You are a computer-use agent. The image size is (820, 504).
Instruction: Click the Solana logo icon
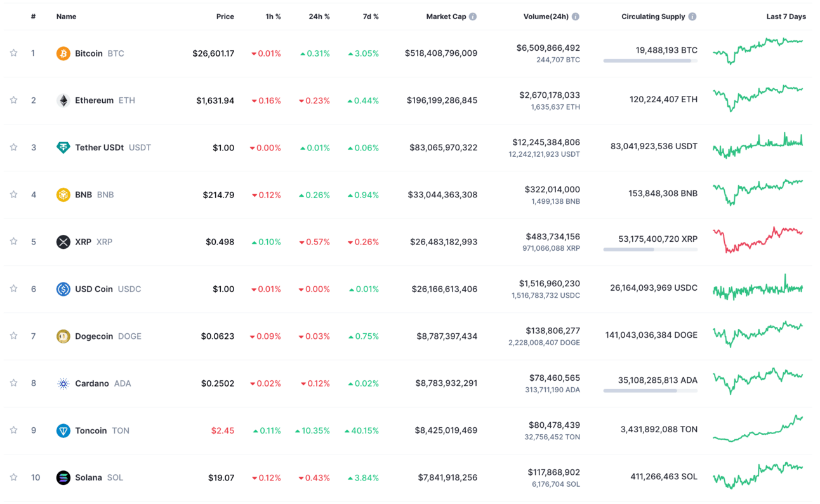point(63,477)
